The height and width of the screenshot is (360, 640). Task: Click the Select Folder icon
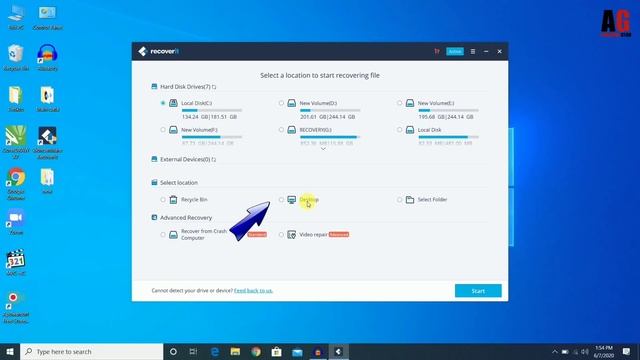[410, 200]
